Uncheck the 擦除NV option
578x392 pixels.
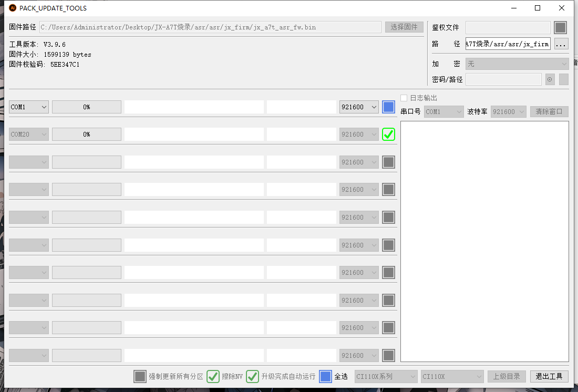tap(213, 376)
